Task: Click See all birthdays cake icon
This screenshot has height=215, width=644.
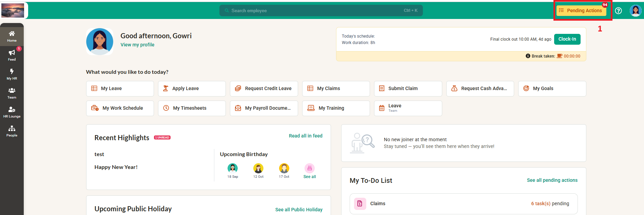Action: 310,168
